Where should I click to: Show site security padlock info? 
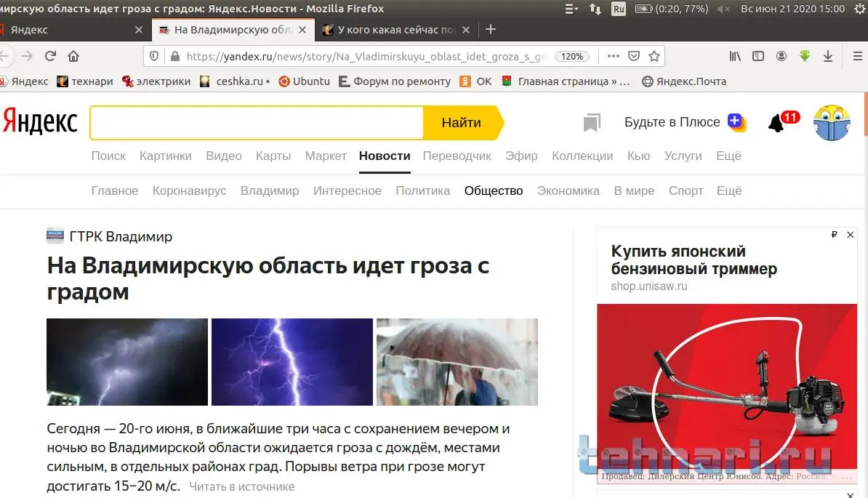pos(175,56)
